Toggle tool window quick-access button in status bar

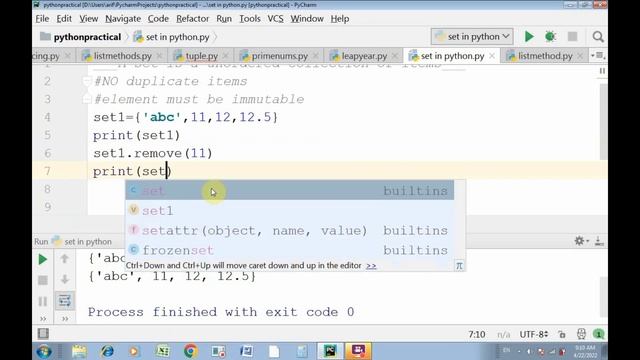(x=43, y=334)
